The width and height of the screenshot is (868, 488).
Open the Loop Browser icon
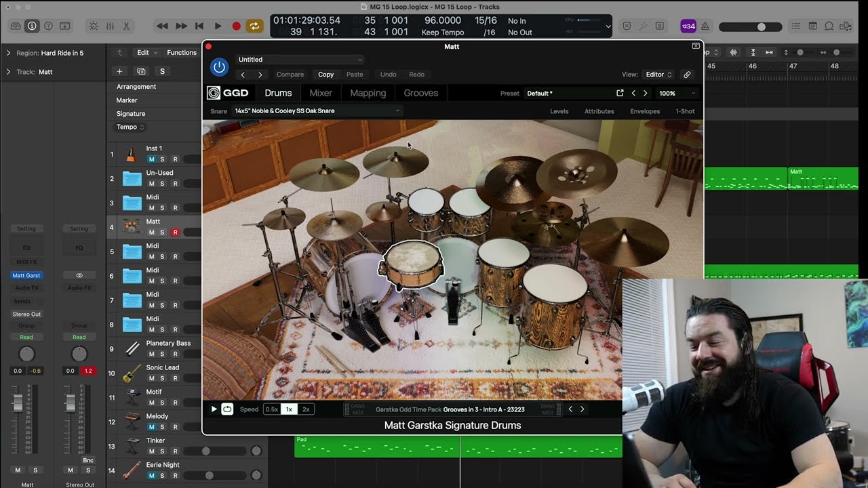[829, 26]
